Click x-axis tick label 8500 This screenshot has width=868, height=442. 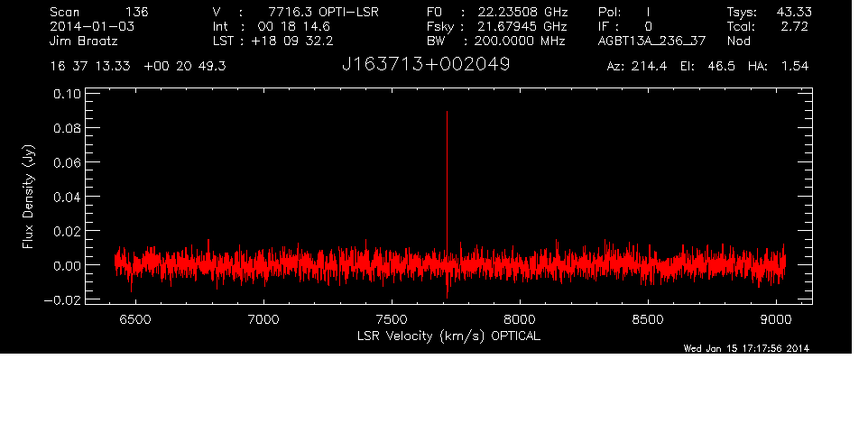coord(648,319)
